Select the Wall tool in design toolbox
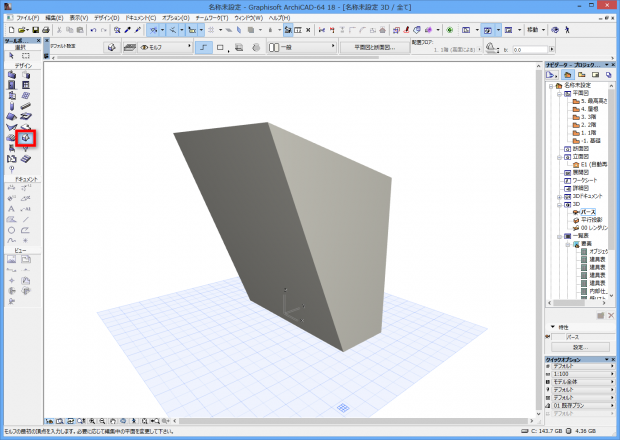 (x=11, y=75)
